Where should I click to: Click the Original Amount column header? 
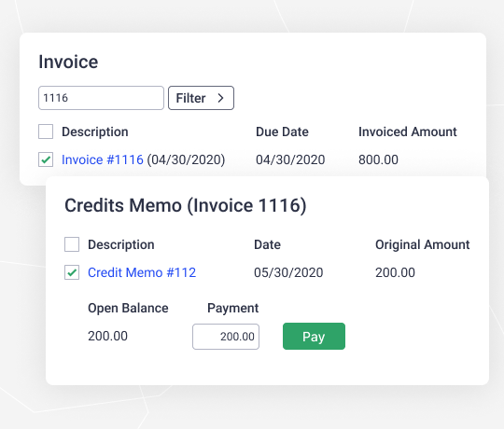tap(423, 244)
